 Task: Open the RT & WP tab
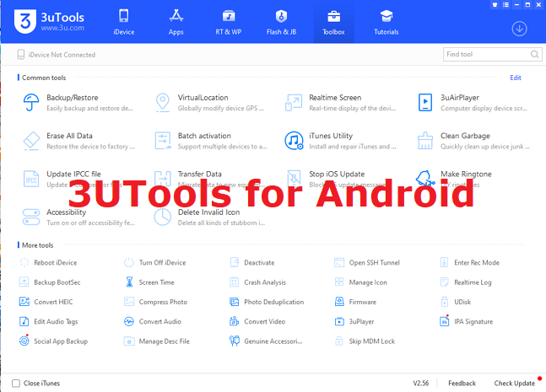tap(229, 23)
